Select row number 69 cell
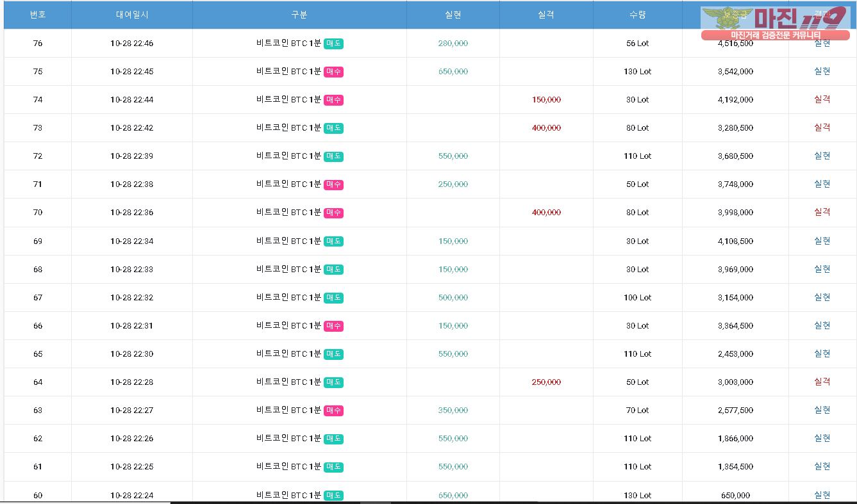This screenshot has height=504, width=857. point(38,241)
